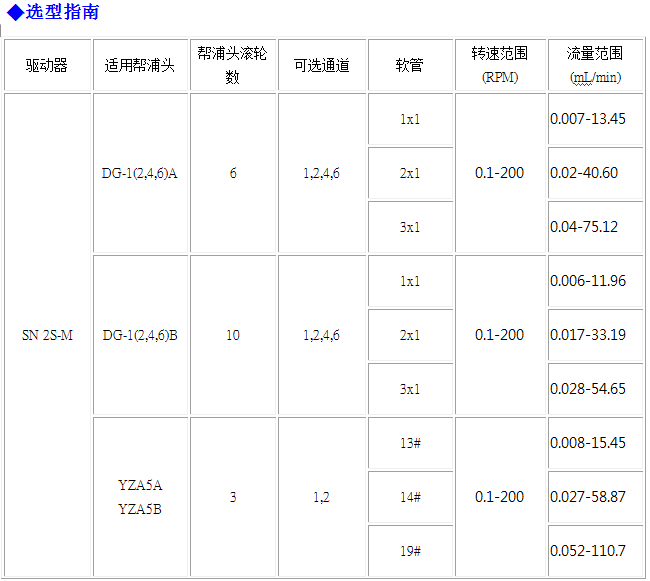Click the 帮浦头滚轮数 header cell
The height and width of the screenshot is (581, 650).
233,65
